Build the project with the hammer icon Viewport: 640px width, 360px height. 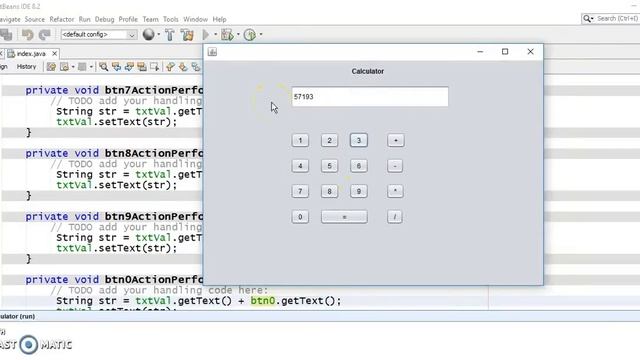tap(170, 35)
